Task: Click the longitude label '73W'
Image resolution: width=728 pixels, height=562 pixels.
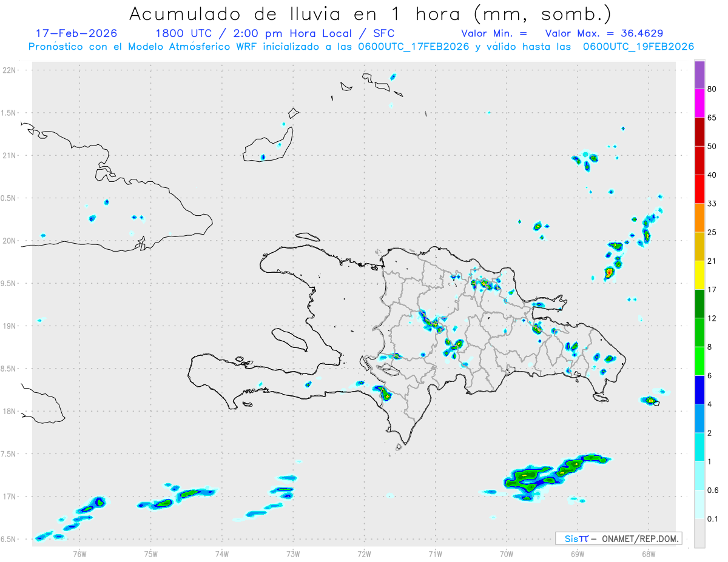Action: coord(293,553)
